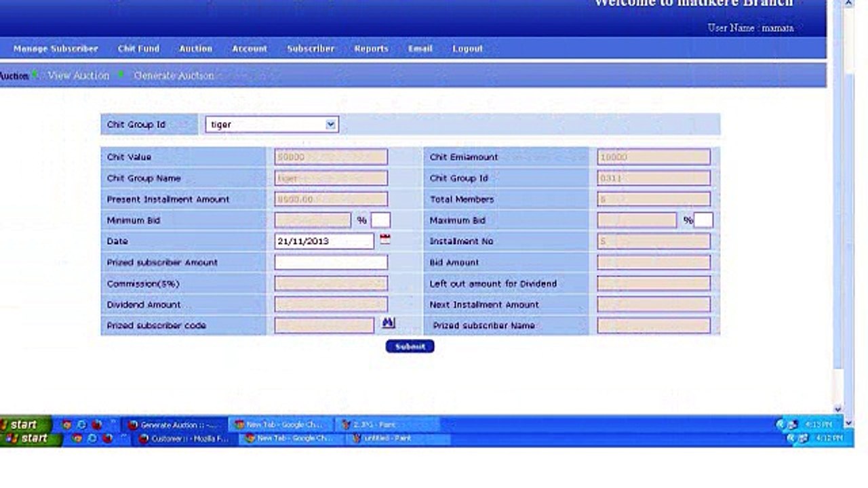868x488 pixels.
Task: Open the Chit Group Id dropdown showing tiger
Action: 271,124
